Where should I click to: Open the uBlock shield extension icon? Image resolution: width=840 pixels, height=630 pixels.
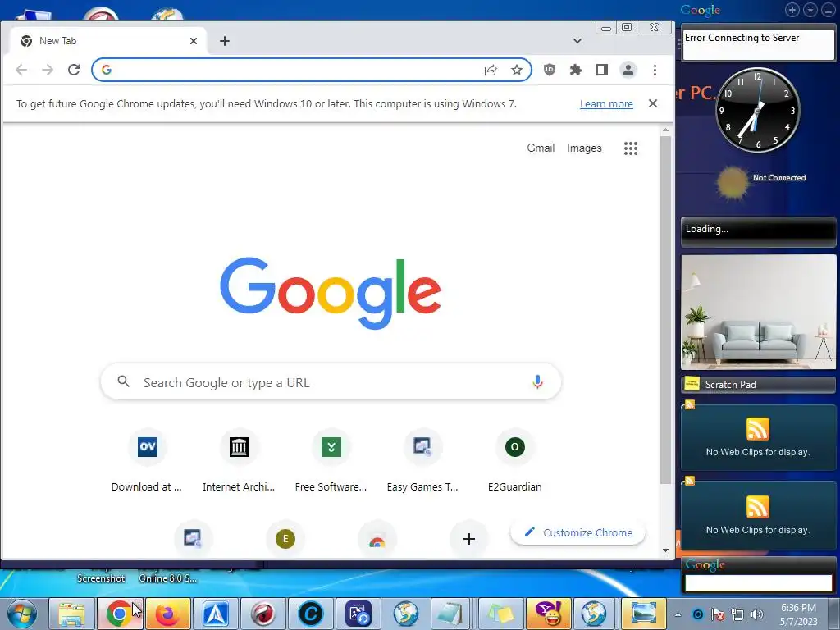(549, 70)
